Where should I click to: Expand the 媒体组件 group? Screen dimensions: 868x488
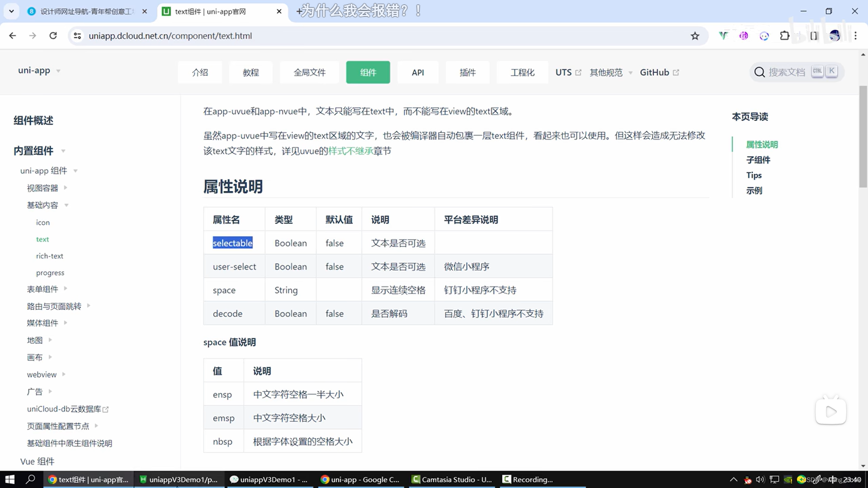coord(47,323)
